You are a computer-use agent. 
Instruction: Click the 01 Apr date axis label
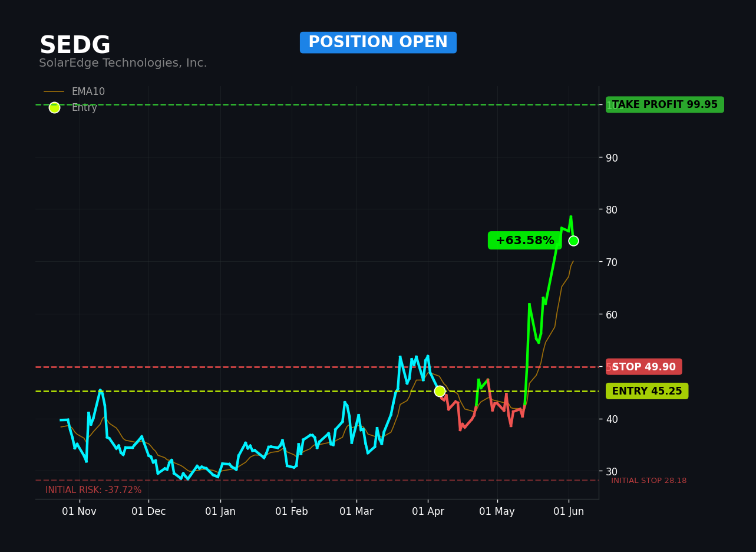(x=428, y=511)
